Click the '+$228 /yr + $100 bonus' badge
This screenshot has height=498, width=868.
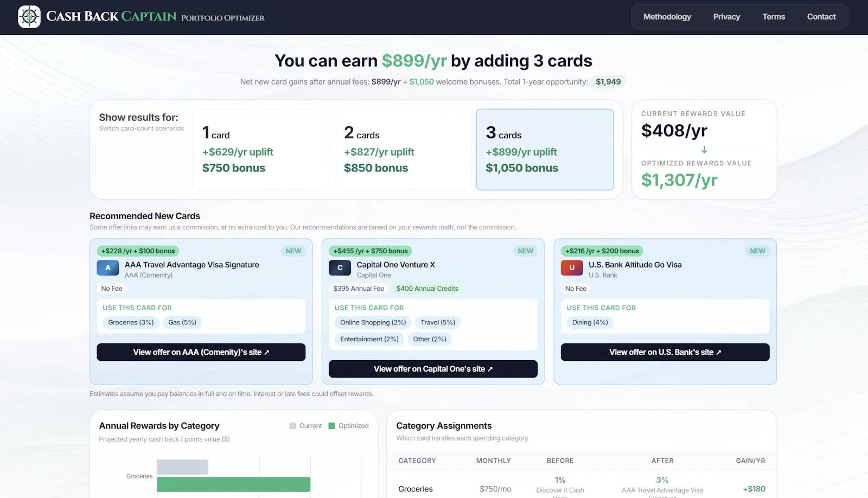point(138,251)
